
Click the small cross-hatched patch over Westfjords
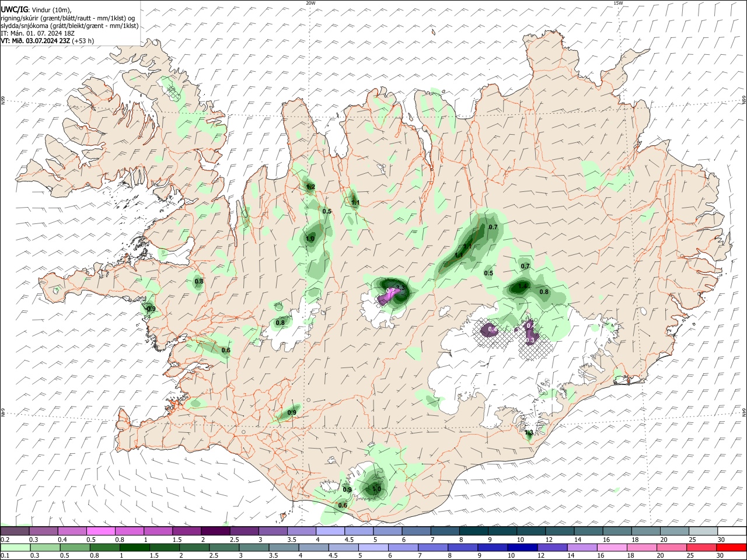(x=172, y=91)
